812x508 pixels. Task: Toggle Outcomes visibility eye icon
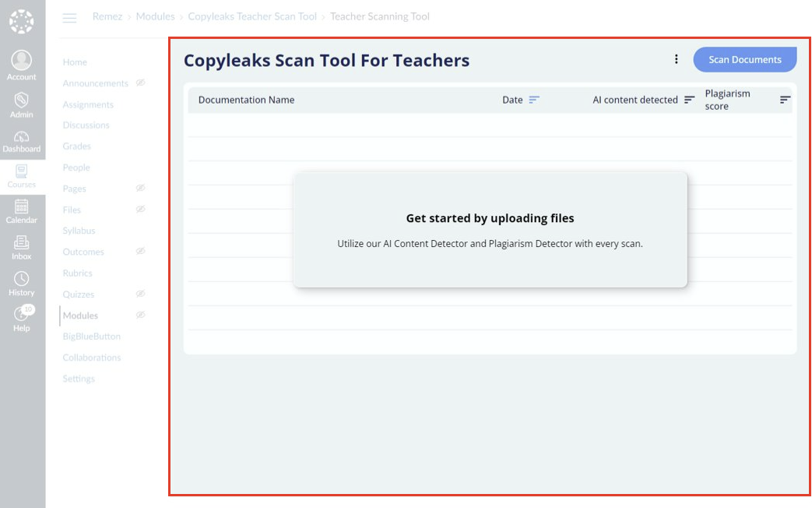point(140,252)
